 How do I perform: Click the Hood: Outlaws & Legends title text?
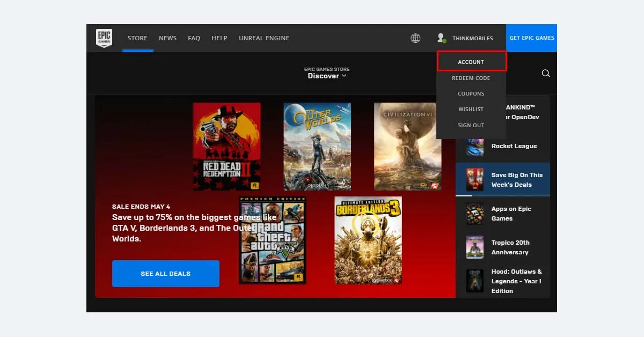click(x=517, y=281)
